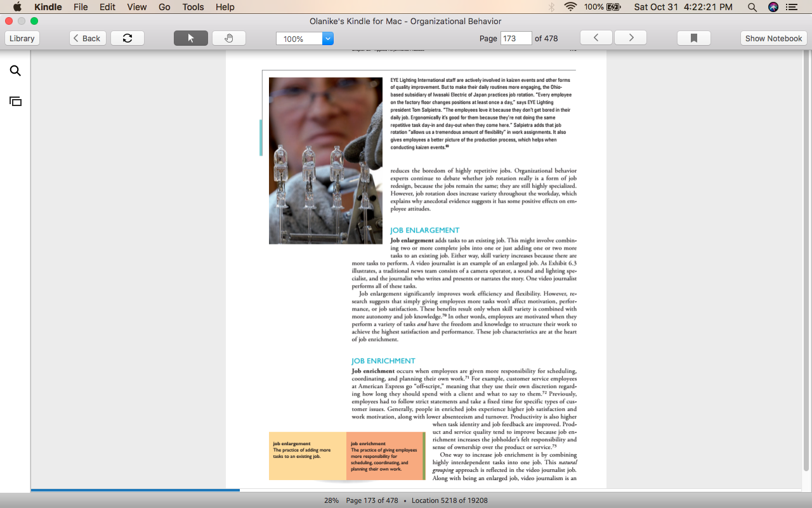812x508 pixels.
Task: Click the halogen bulbs photo
Action: [325, 161]
